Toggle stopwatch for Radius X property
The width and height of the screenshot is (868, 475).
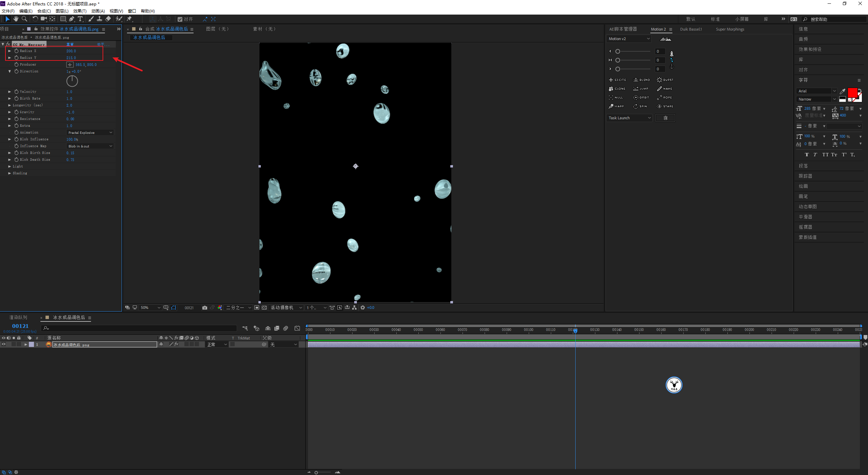[x=16, y=51]
